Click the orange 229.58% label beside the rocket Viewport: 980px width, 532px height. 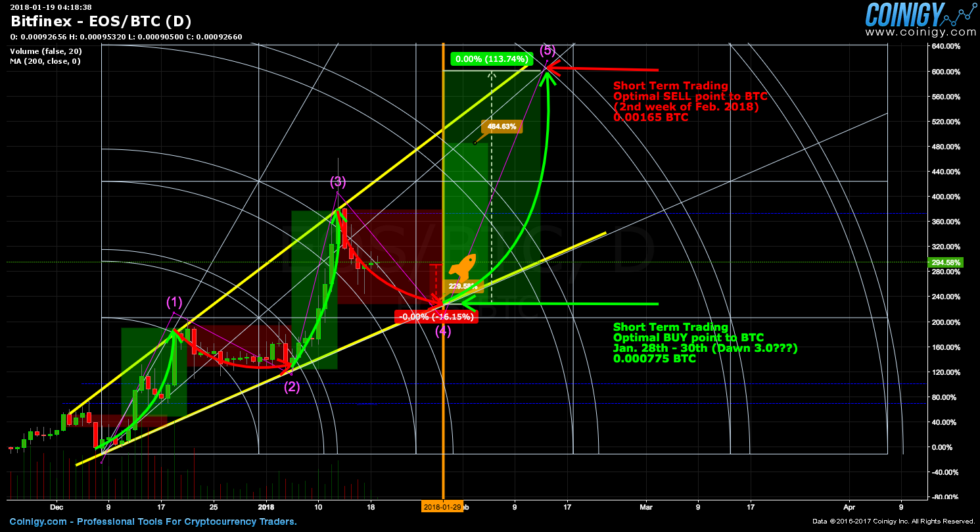tap(465, 287)
